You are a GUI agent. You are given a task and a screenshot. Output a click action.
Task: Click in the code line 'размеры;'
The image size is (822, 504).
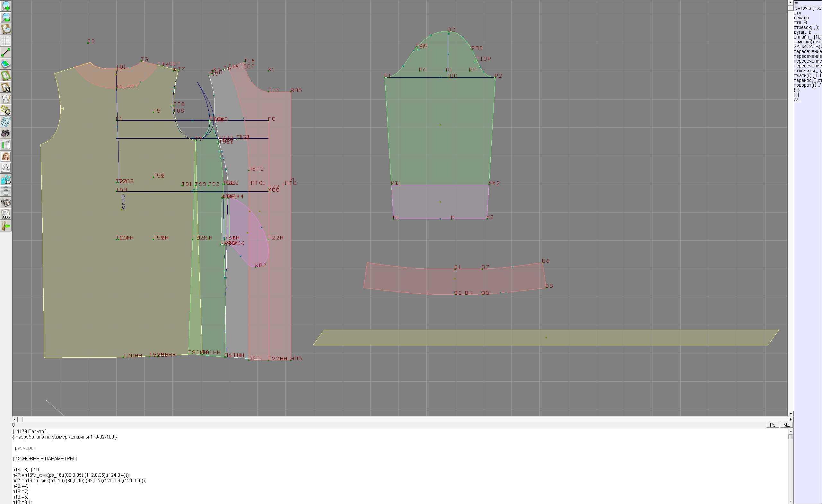point(25,448)
